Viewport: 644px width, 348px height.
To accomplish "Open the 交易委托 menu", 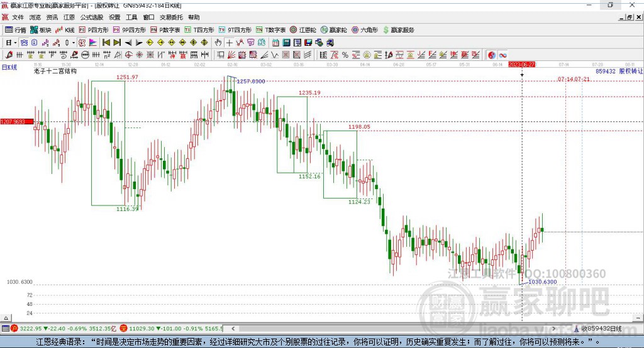I will tap(171, 17).
